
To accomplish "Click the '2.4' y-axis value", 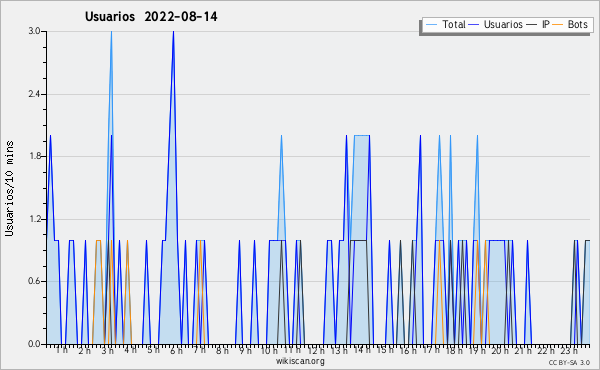I will [x=34, y=94].
